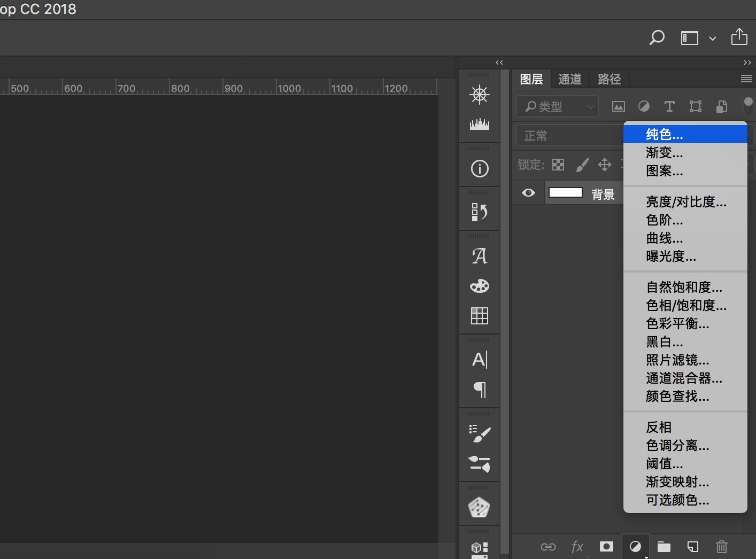The width and height of the screenshot is (756, 559).
Task: Open the Navigator panel wheel icon
Action: tap(479, 95)
